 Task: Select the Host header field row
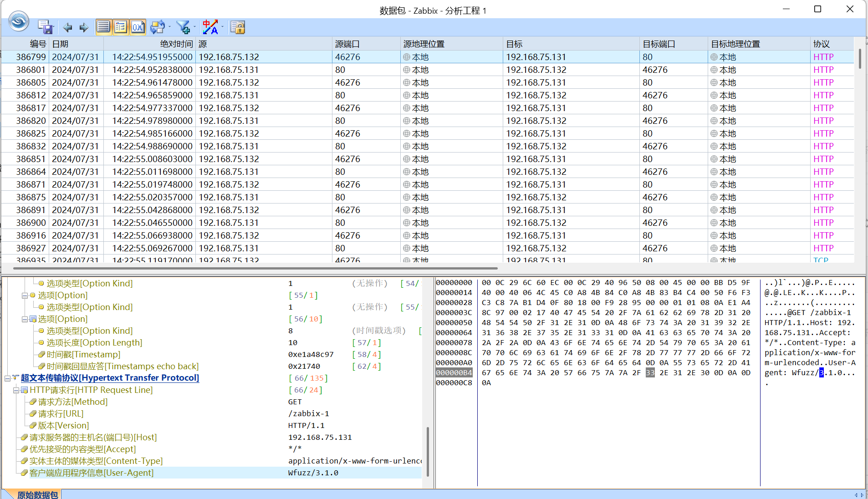pyautogui.click(x=93, y=437)
